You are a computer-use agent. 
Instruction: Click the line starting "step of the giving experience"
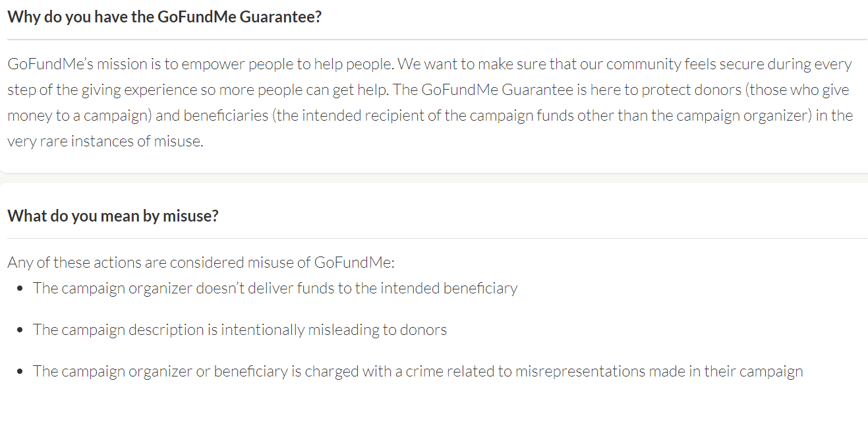click(x=428, y=90)
